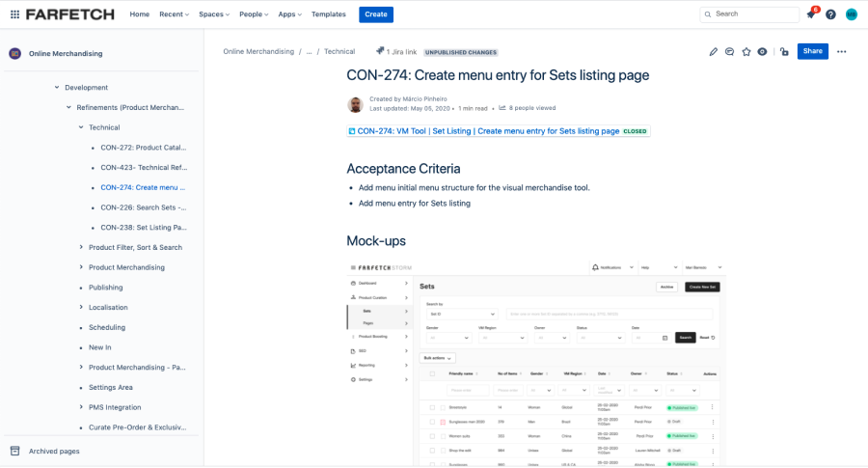The height and width of the screenshot is (468, 868).
Task: Expand Product Filter, Sort & Search node
Action: tap(81, 248)
